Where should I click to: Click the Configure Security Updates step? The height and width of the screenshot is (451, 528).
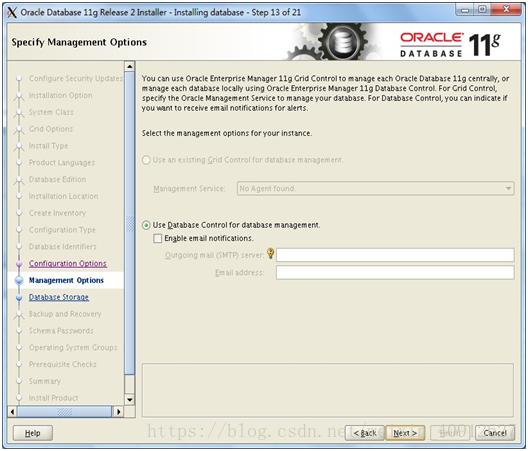pos(76,78)
